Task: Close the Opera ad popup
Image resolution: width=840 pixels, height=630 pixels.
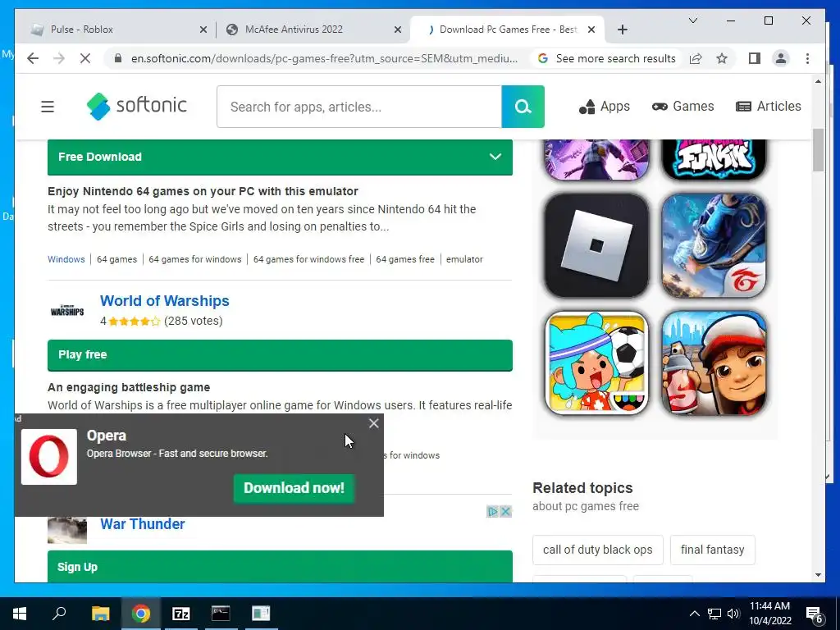Action: click(x=373, y=424)
